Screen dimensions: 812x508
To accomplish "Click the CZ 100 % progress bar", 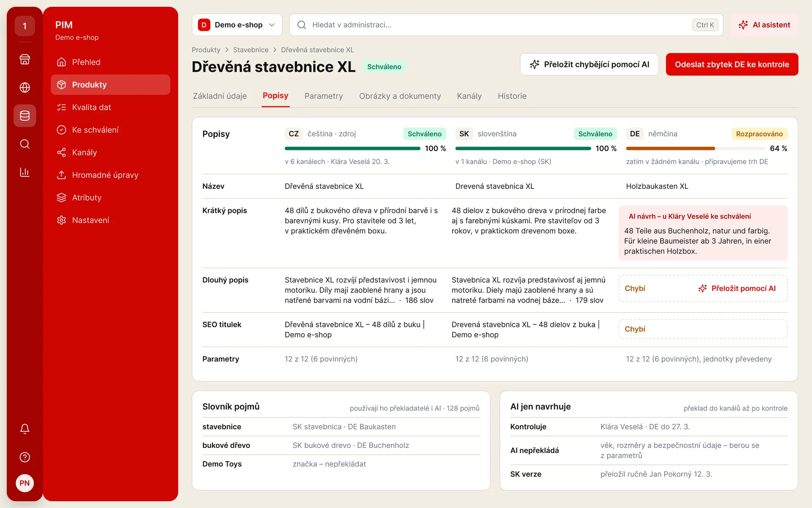I will (x=352, y=149).
